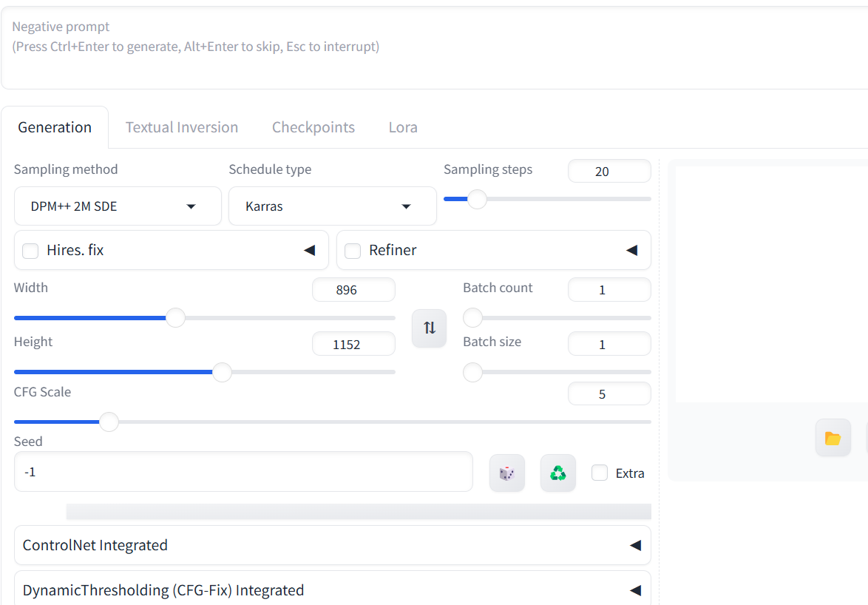
Task: Open the Schedule type dropdown
Action: tap(332, 206)
